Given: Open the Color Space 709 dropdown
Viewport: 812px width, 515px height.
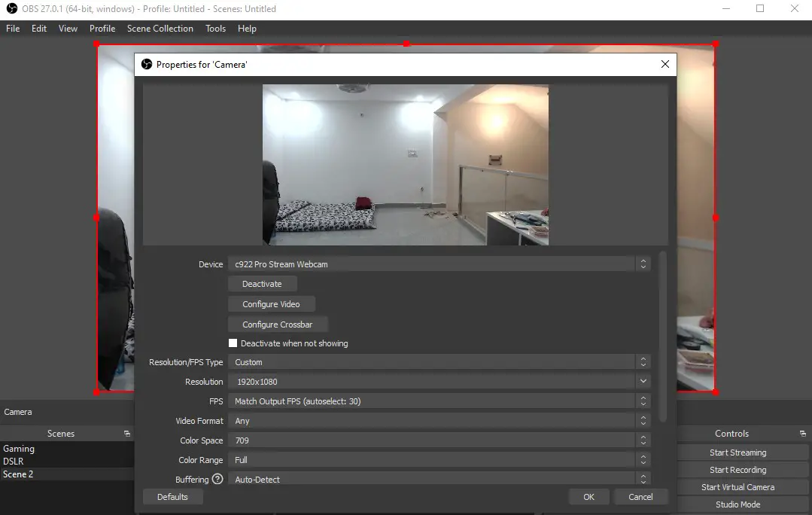Looking at the screenshot, I should coord(439,440).
